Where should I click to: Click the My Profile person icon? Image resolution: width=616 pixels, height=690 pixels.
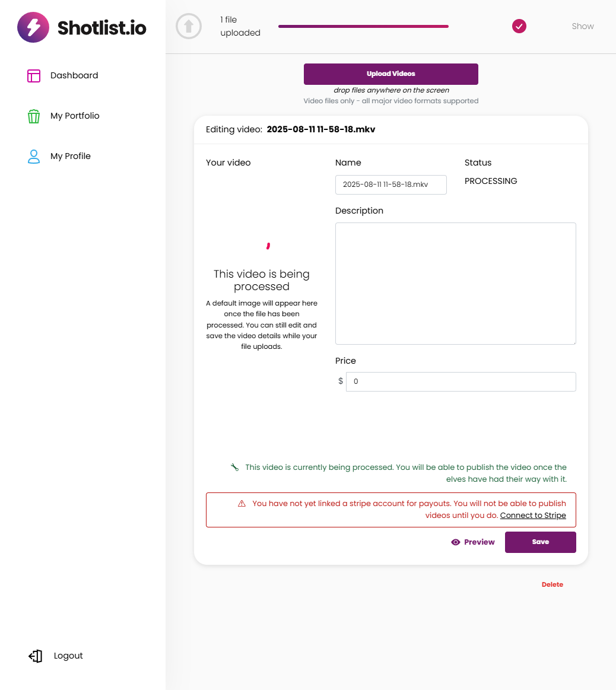[x=34, y=156]
